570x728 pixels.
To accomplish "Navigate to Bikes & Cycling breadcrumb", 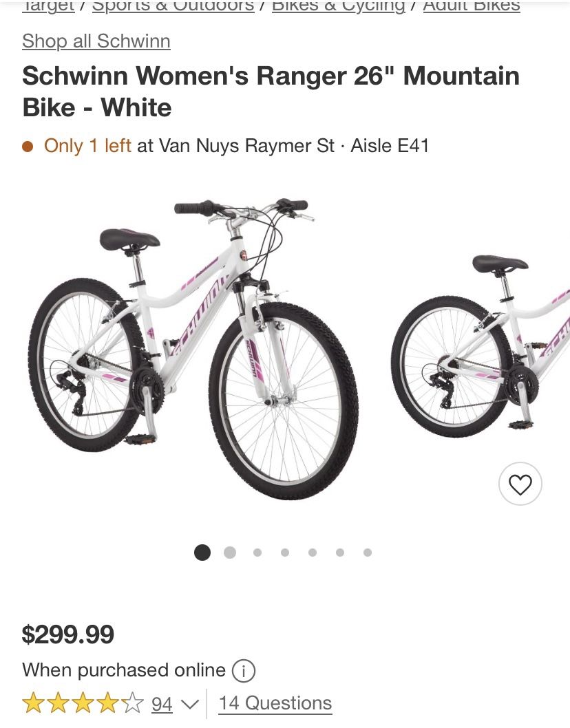I will coord(338,6).
